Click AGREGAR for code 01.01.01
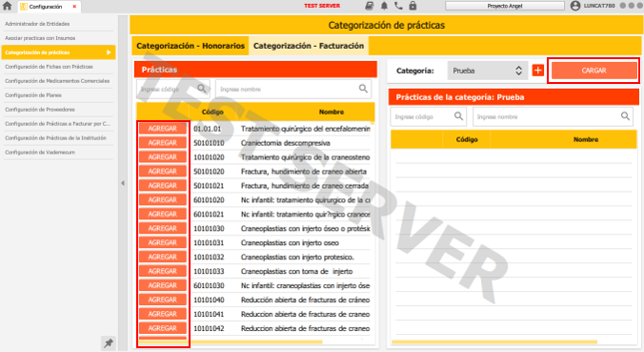 [x=163, y=129]
